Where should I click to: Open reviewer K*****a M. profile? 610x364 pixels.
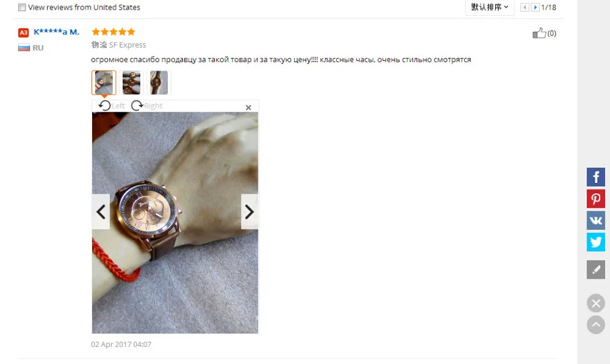point(56,32)
